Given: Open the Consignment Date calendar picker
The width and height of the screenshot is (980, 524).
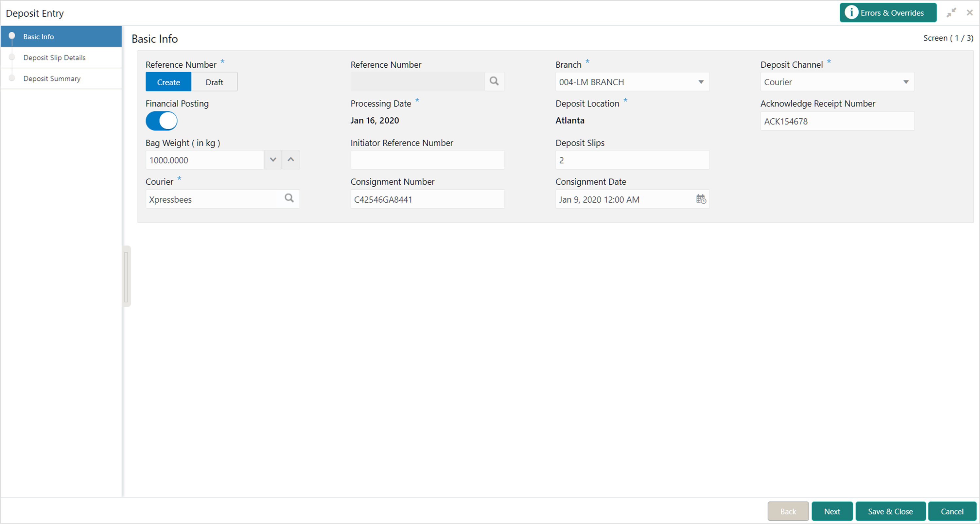Looking at the screenshot, I should (x=701, y=199).
